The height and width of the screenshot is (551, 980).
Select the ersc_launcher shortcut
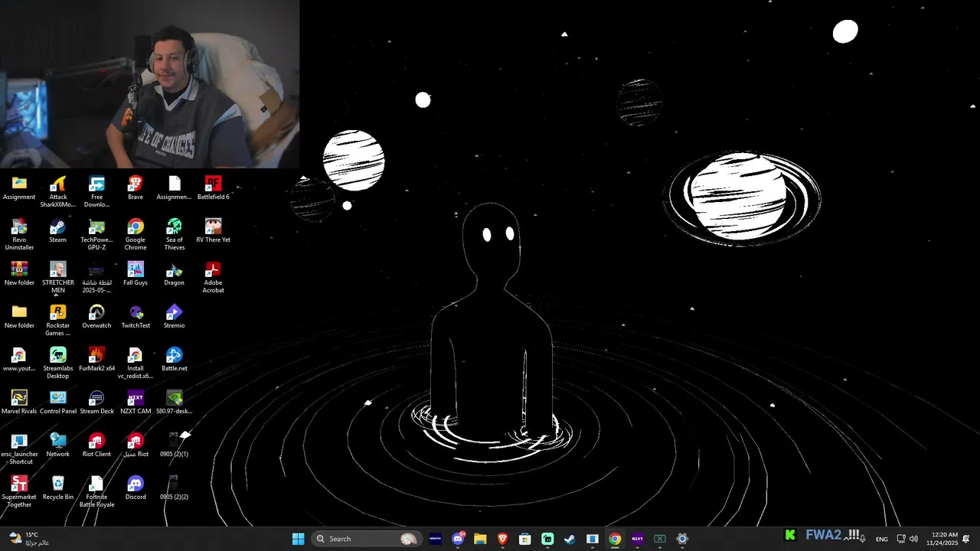tap(19, 449)
